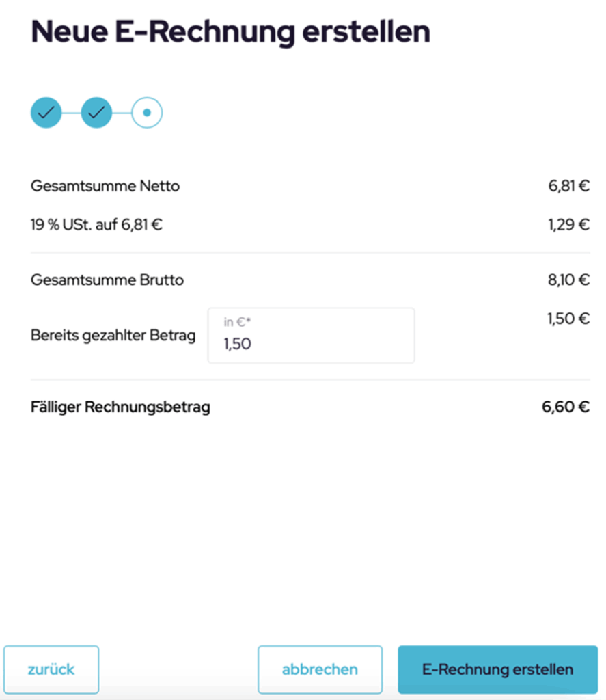The image size is (606, 700).
Task: Click the 'Neue E-Rechnung erstellen' heading
Action: point(231,31)
